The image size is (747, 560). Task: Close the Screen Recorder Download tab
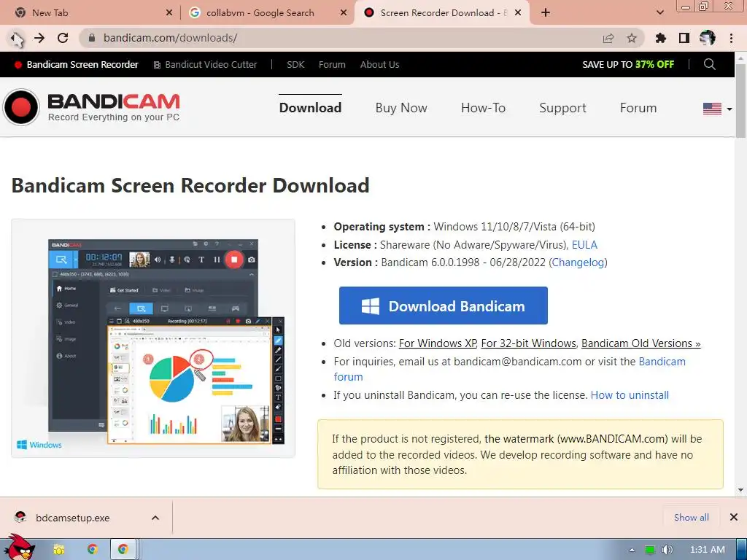click(519, 13)
